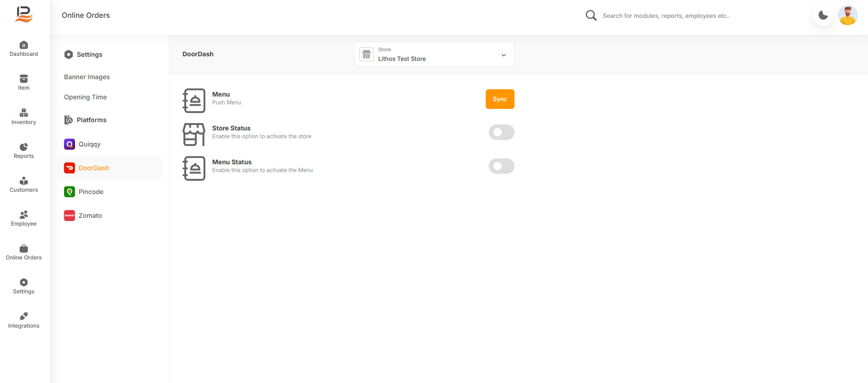Sync the DoorDash menu
This screenshot has height=383, width=868.
[x=500, y=99]
